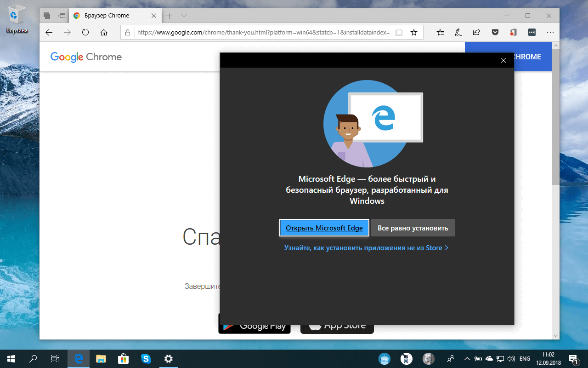588x368 pixels.
Task: Open Task View on taskbar
Action: pos(55,359)
